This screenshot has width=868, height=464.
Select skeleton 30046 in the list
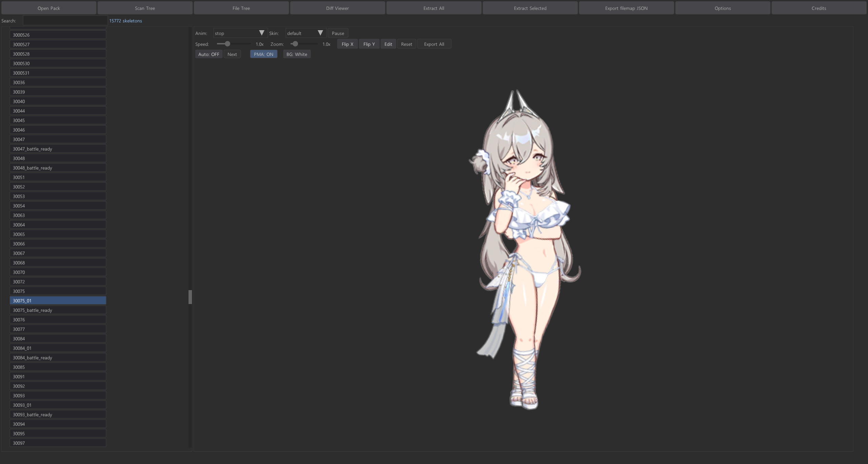click(58, 130)
